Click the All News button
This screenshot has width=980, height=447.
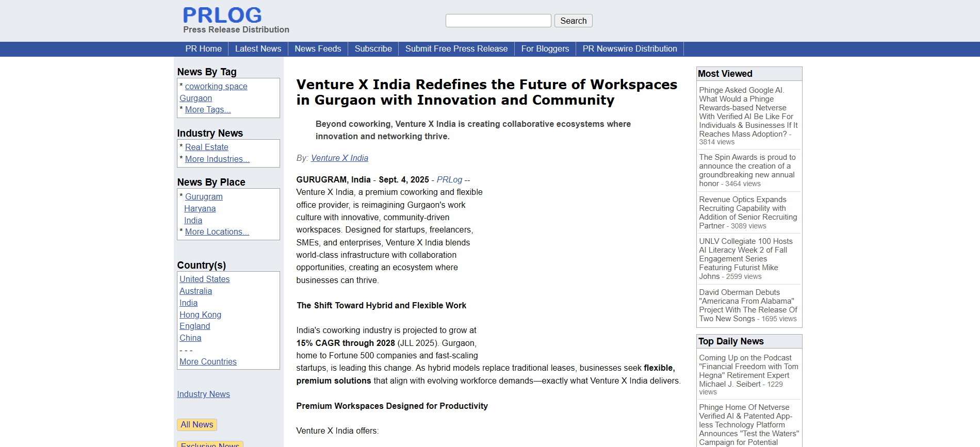[197, 425]
